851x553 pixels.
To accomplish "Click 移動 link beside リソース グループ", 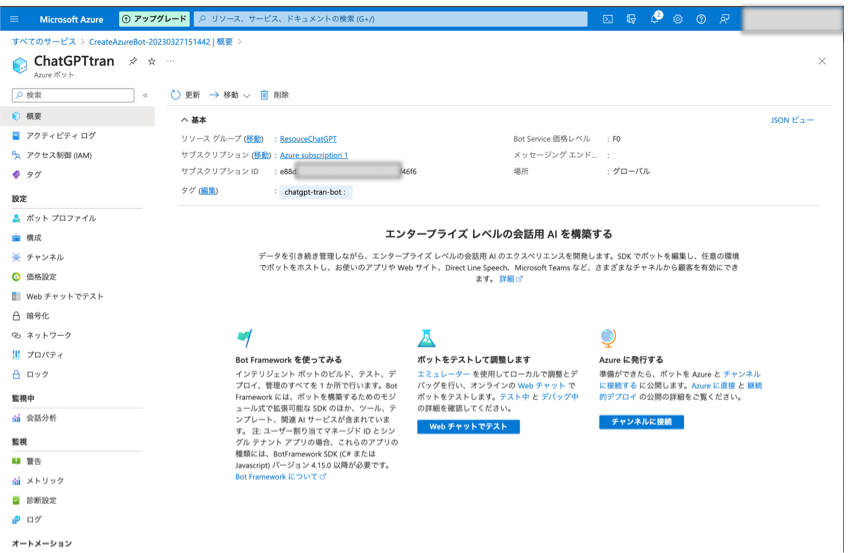I will 253,139.
